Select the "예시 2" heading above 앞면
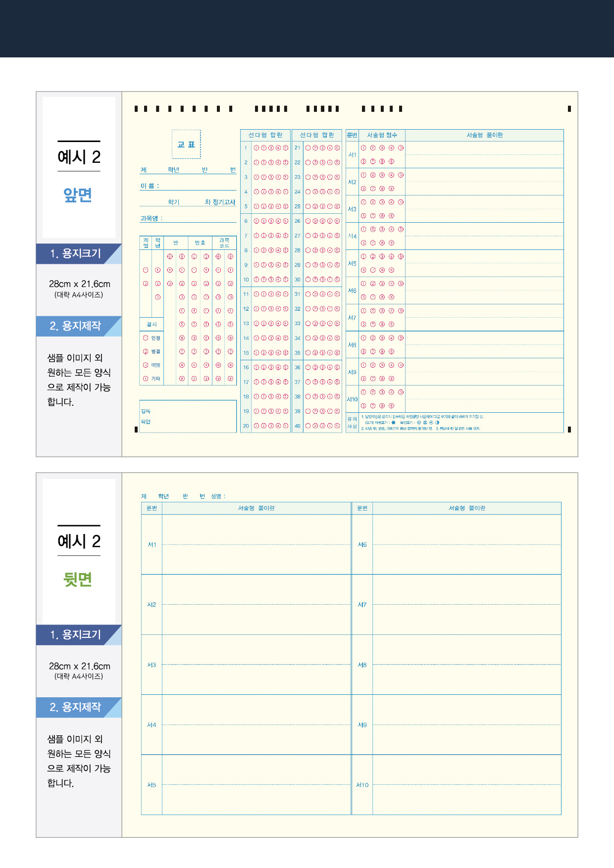Viewport: 614px width, 868px height. (x=79, y=157)
